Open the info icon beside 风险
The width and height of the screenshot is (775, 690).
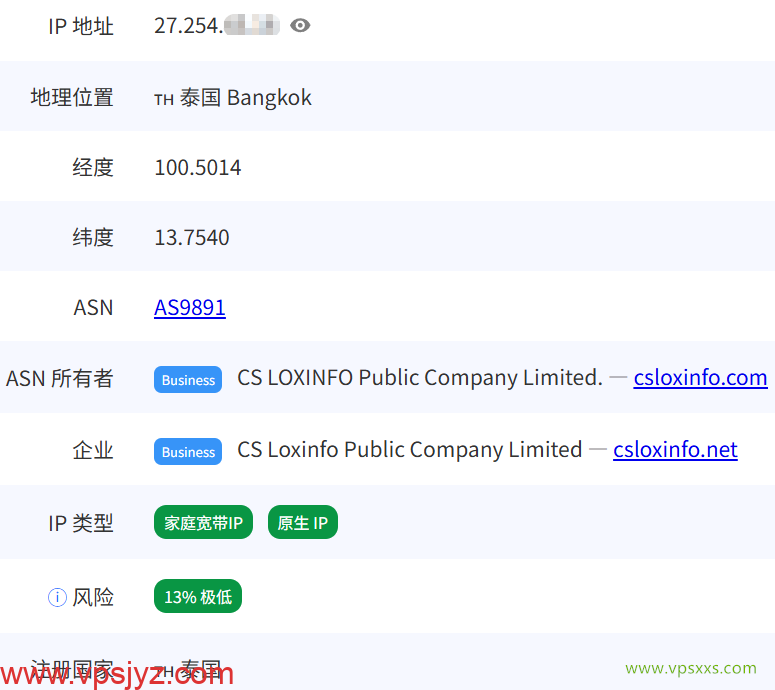pyautogui.click(x=57, y=597)
